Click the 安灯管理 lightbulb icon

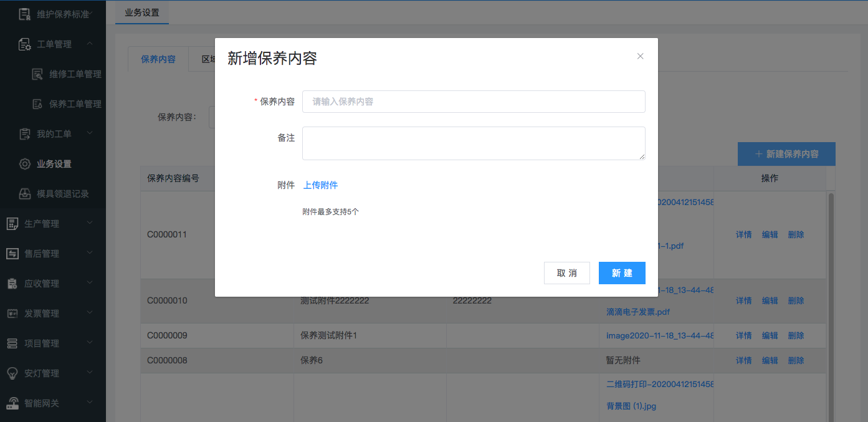click(12, 373)
